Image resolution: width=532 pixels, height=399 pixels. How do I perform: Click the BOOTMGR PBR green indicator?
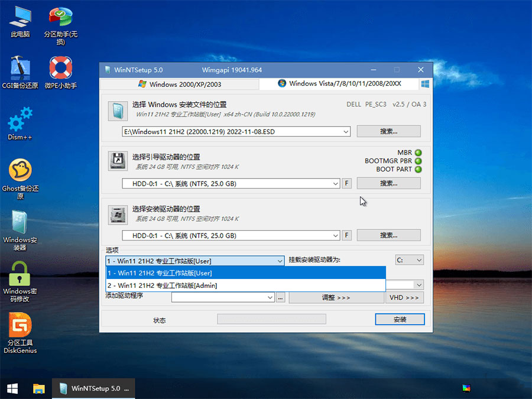tap(419, 161)
